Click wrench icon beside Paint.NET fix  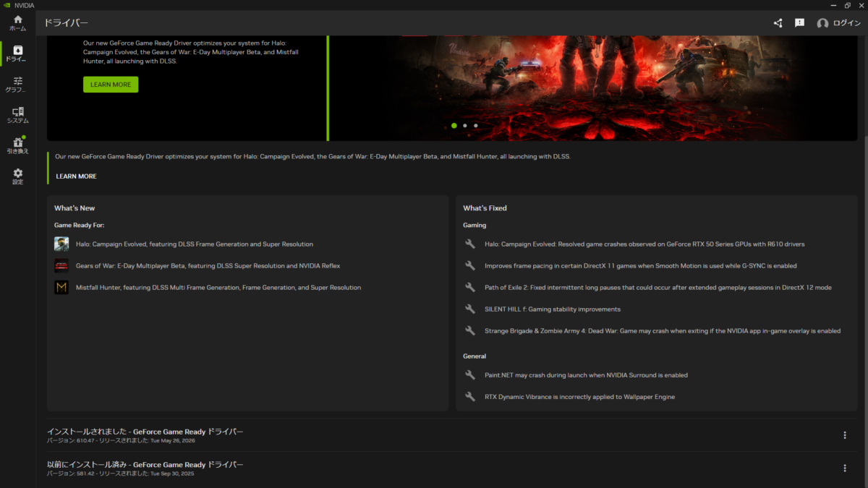[x=470, y=375]
